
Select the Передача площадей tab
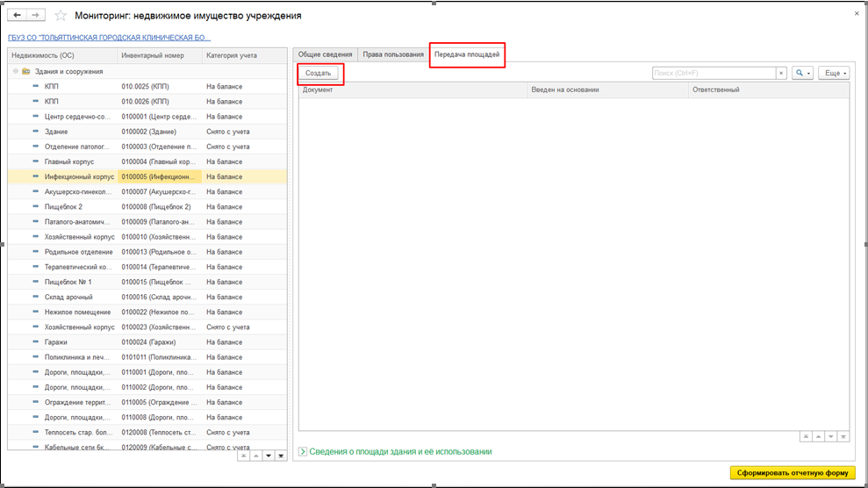[467, 54]
